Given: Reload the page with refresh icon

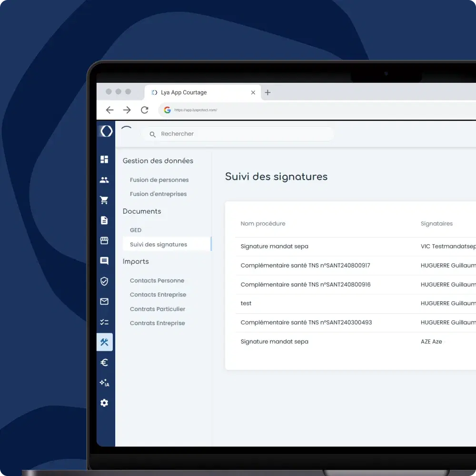Looking at the screenshot, I should click(x=145, y=110).
